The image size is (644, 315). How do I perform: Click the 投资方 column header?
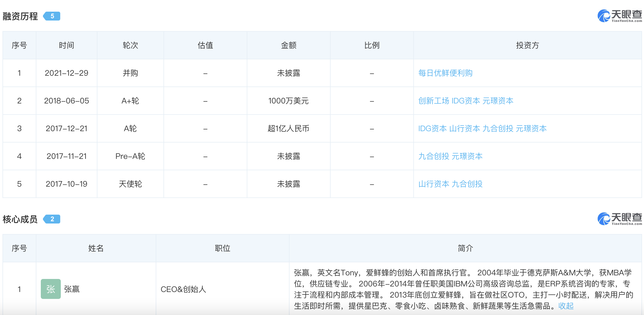point(527,45)
